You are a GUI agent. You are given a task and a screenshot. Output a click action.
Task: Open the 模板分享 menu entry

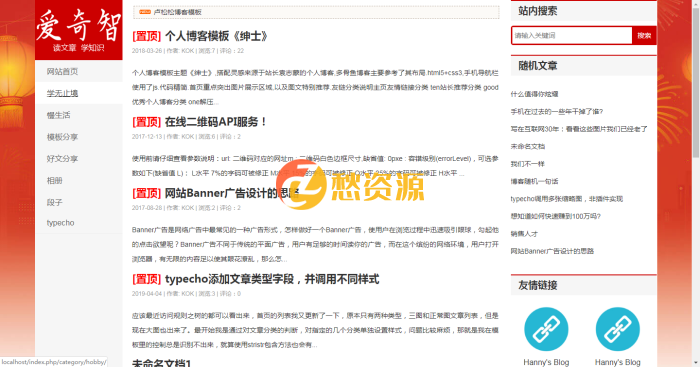tap(62, 137)
